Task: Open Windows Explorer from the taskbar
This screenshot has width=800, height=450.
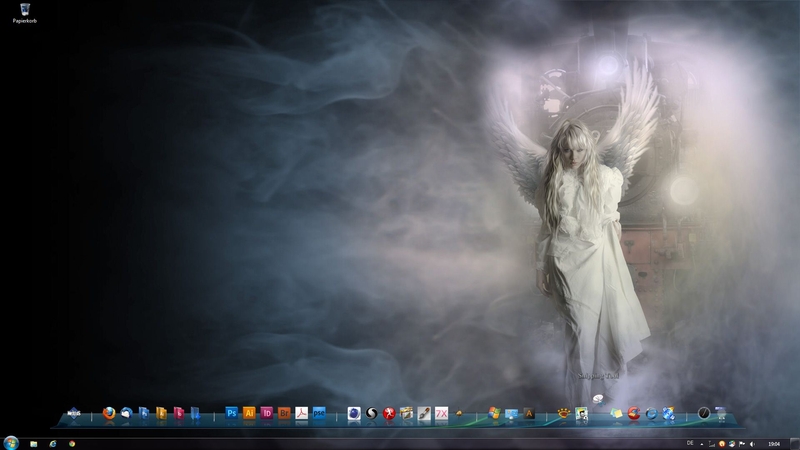Action: tap(34, 444)
